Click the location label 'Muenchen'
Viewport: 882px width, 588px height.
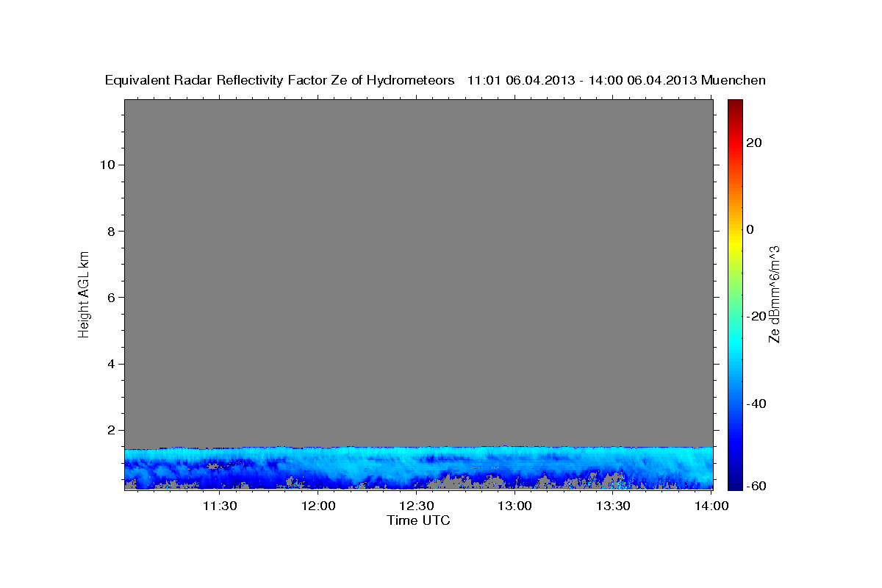tap(734, 81)
